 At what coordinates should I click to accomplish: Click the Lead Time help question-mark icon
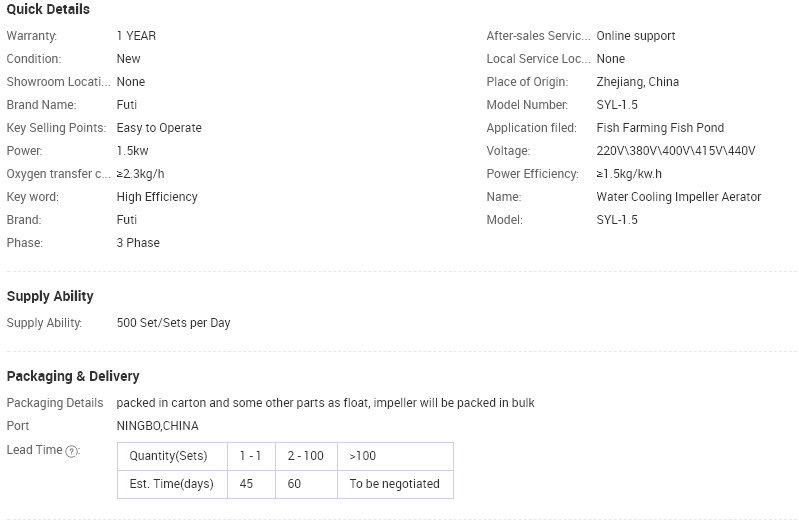click(72, 451)
